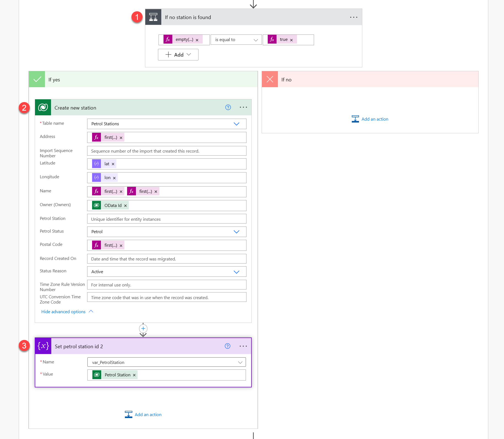Click the help icon on Create new station

pos(228,107)
